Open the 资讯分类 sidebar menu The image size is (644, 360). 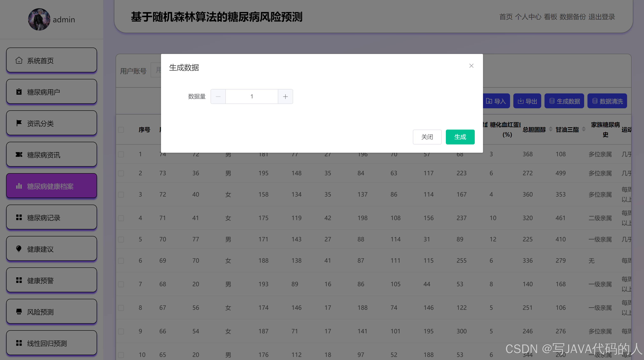[52, 123]
